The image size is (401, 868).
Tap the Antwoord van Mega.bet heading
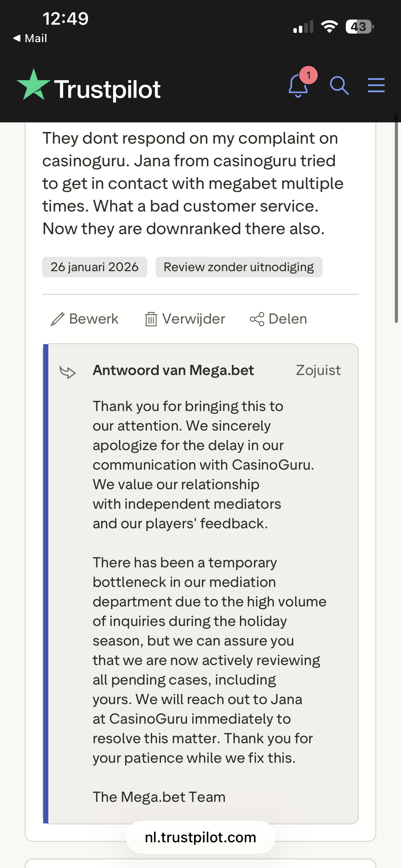coord(173,370)
